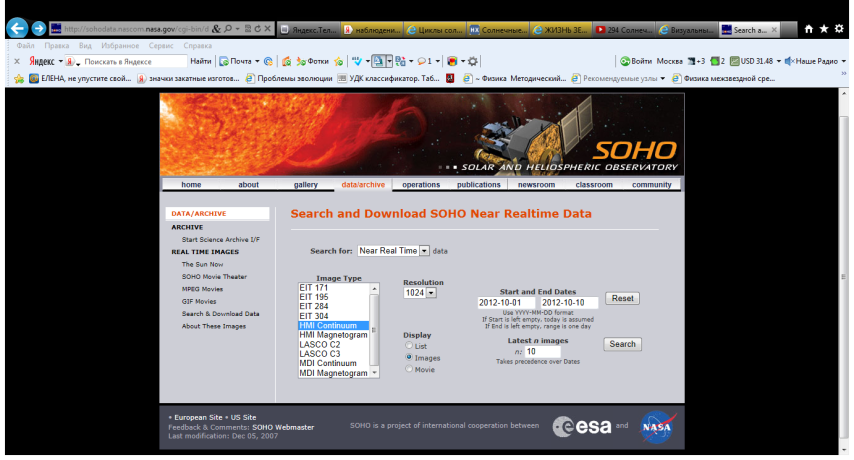854x460 pixels.
Task: Click the Найти search button
Action: 200,62
